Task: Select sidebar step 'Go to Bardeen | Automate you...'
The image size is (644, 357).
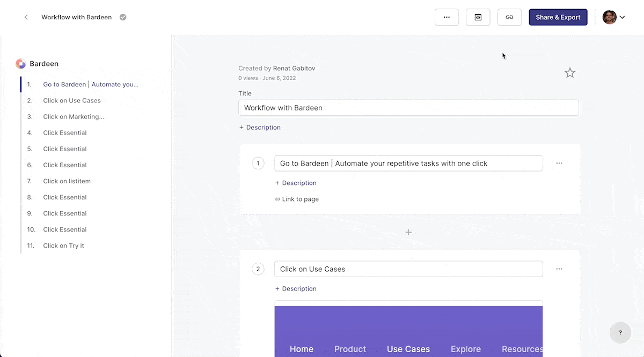Action: [x=91, y=84]
